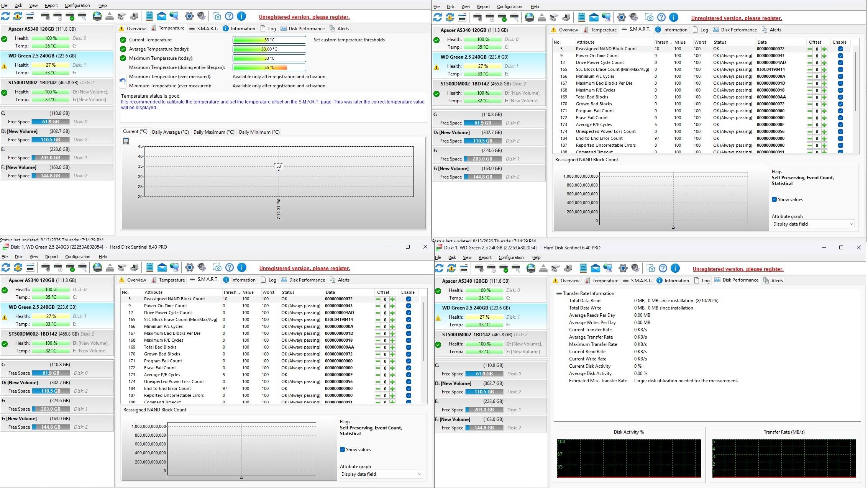Viewport: 868px width, 488px height.
Task: Click the envelope e-mail icon in top-left window
Action: 162,16
